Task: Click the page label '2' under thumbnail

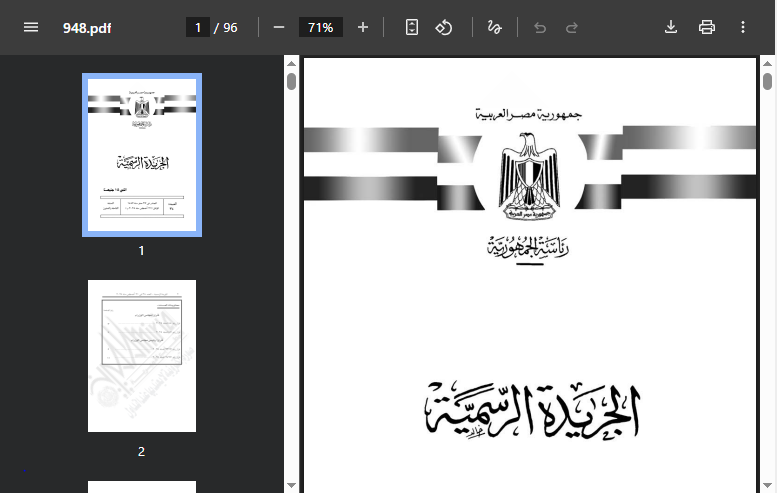Action: 141,451
